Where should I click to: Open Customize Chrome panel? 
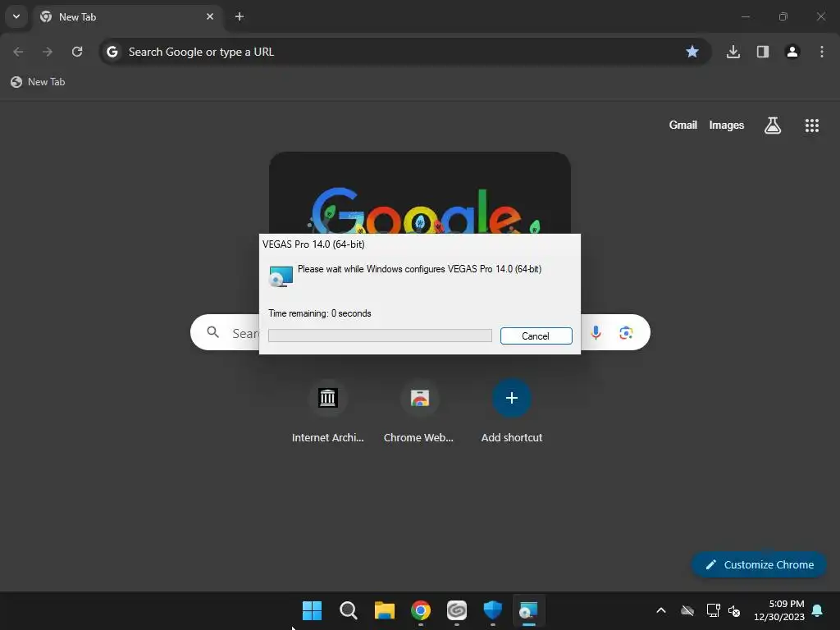click(759, 564)
